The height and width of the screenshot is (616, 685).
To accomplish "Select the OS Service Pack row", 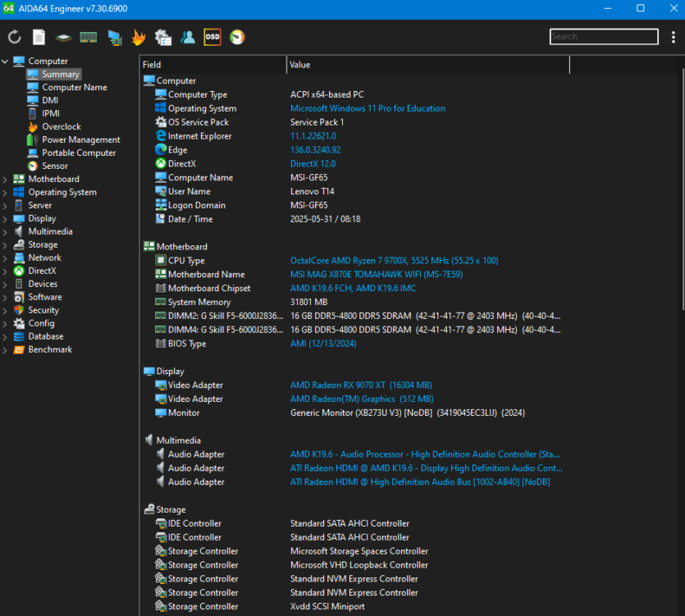I will click(354, 122).
